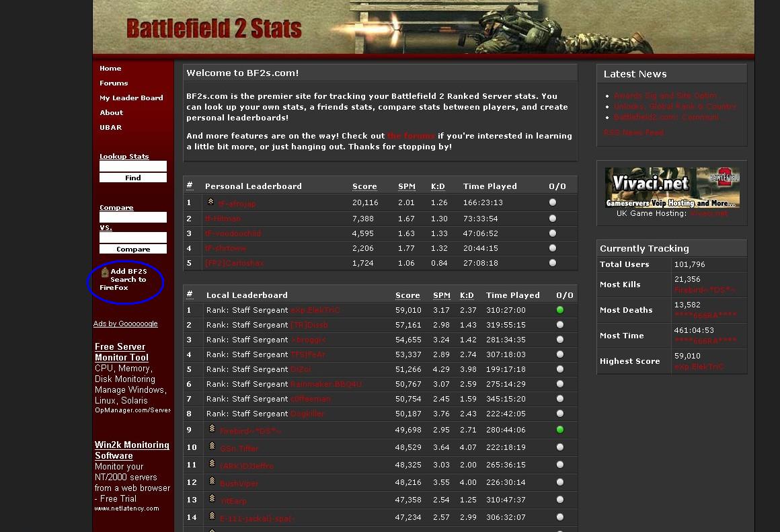
Task: Open My Leader Board
Action: pos(131,98)
